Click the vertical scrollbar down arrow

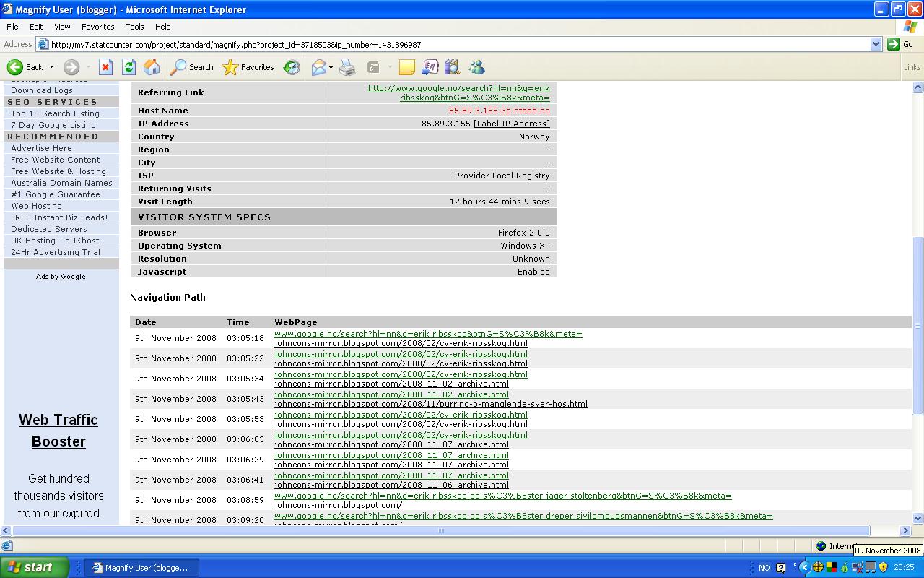[x=918, y=518]
